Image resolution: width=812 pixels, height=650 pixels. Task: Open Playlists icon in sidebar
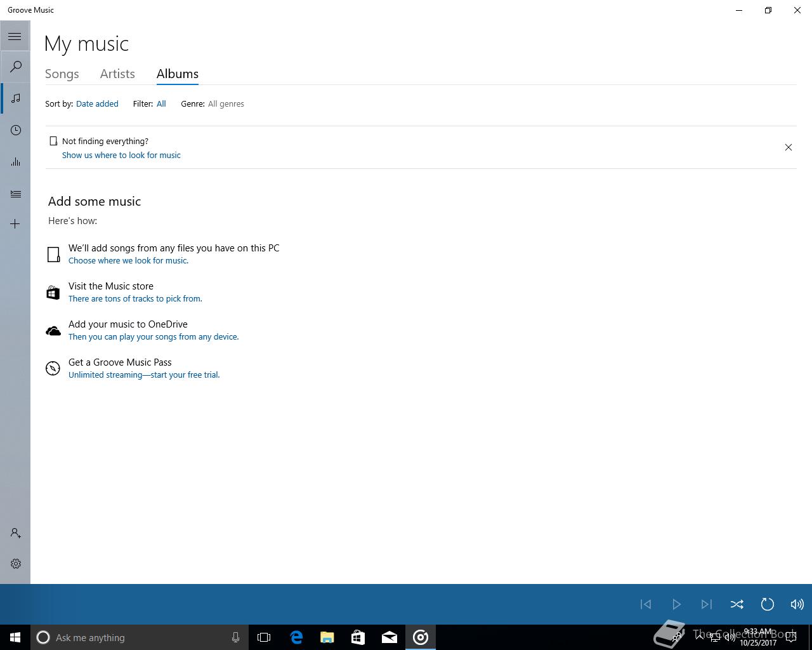[x=15, y=194]
